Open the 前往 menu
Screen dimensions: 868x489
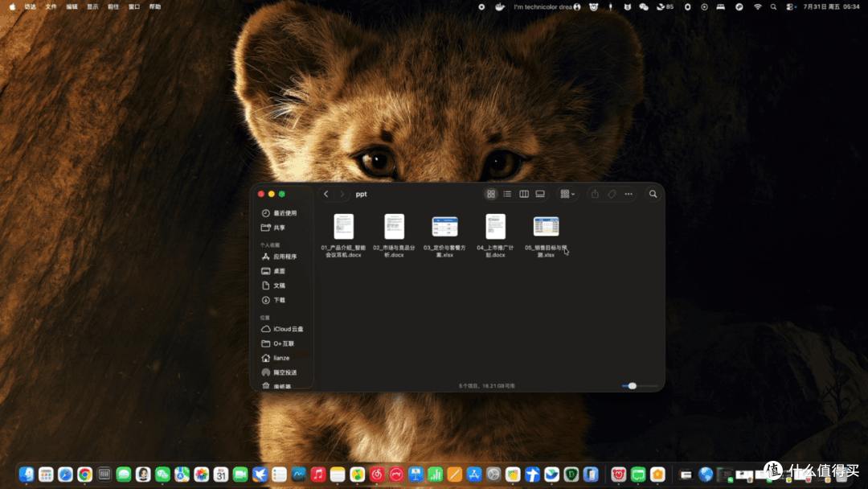[x=113, y=6]
